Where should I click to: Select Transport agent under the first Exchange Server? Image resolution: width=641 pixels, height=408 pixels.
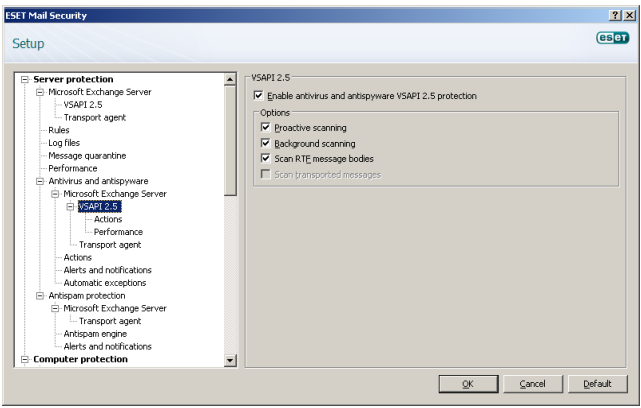click(95, 117)
